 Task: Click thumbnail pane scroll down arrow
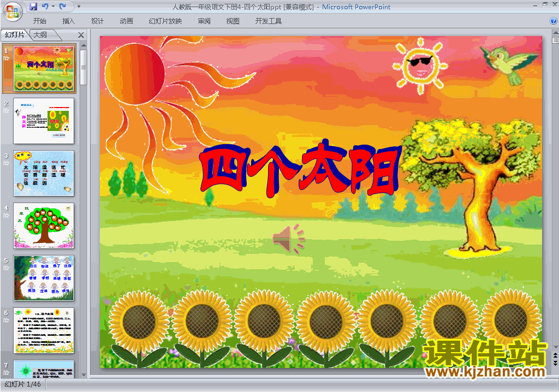pyautogui.click(x=84, y=375)
